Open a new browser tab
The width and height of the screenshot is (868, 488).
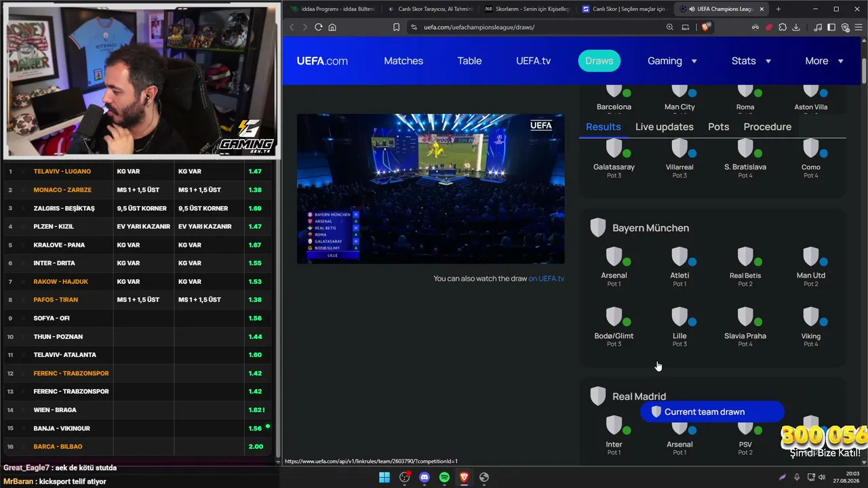pos(778,9)
